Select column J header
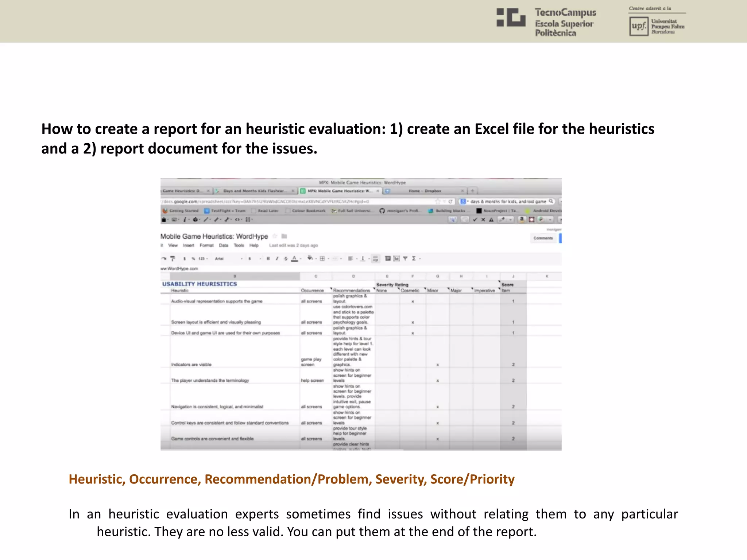 tap(513, 276)
